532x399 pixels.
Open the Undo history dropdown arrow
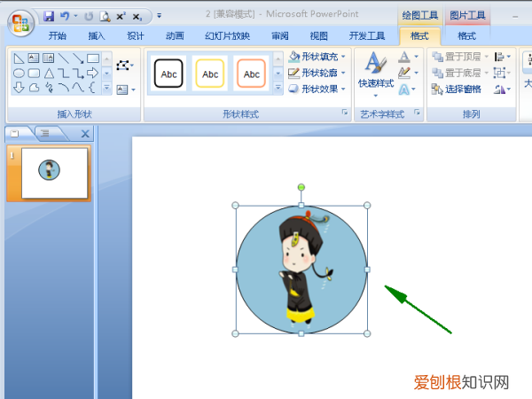point(75,16)
